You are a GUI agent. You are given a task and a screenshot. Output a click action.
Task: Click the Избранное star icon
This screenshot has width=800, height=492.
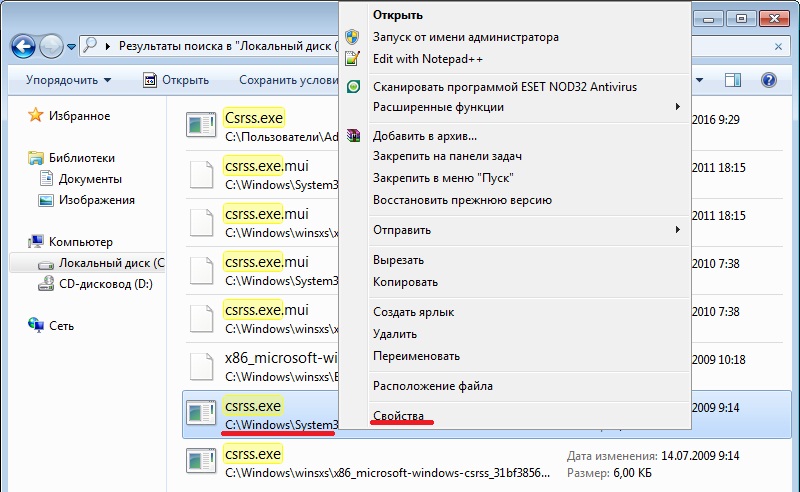[35, 115]
